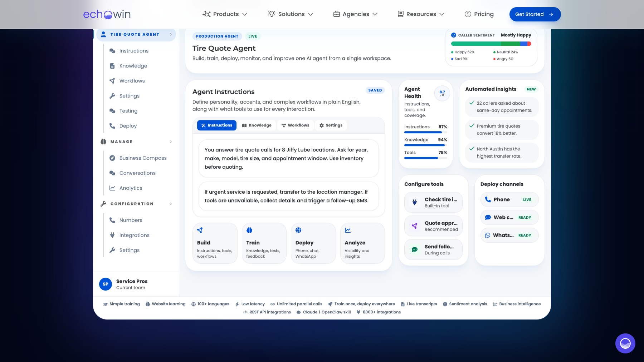The width and height of the screenshot is (644, 362).
Task: Collapse the Tire Quote Agent section
Action: tap(171, 35)
